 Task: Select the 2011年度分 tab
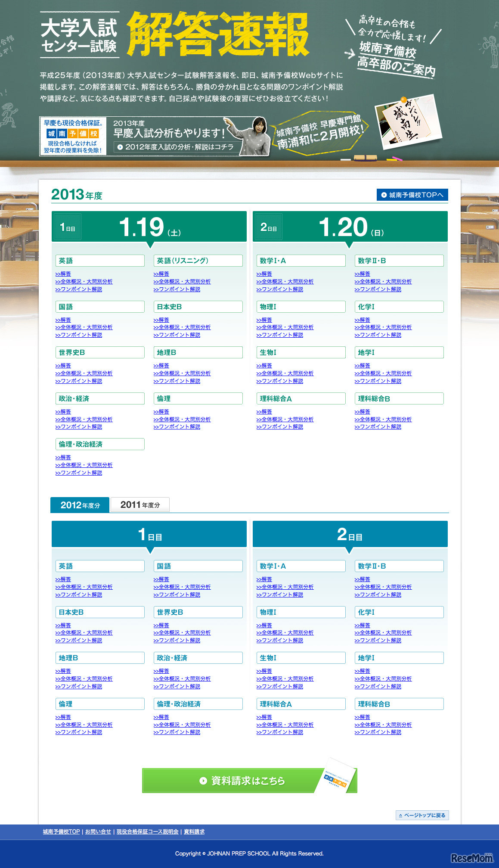pyautogui.click(x=140, y=505)
